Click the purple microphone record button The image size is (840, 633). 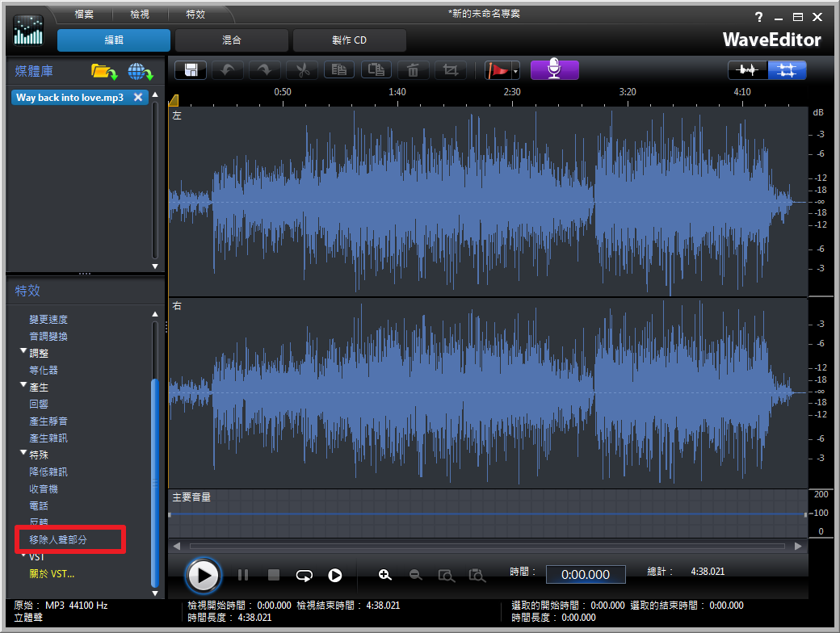tap(554, 70)
